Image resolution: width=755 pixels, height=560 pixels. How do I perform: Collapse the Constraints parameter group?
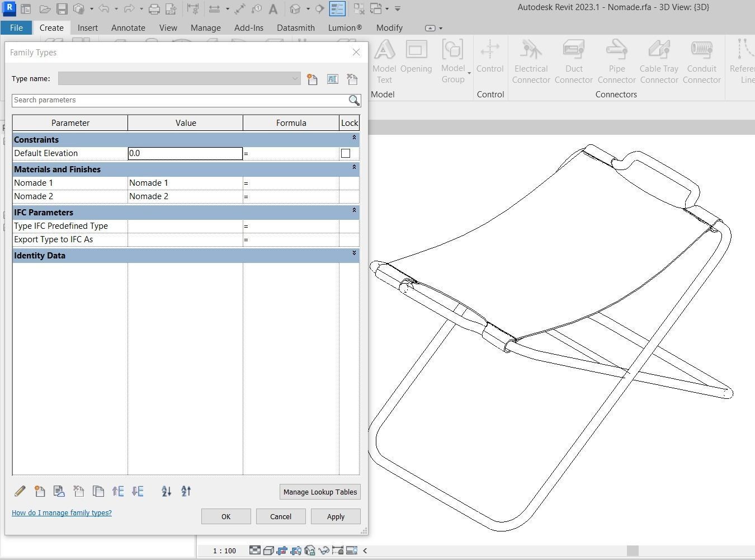coord(354,138)
